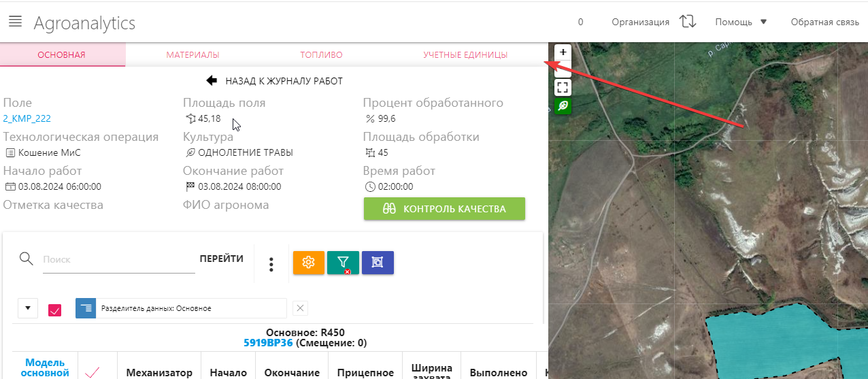Image resolution: width=868 pixels, height=379 pixels.
Task: Click the Поиск search field
Action: coord(118,259)
